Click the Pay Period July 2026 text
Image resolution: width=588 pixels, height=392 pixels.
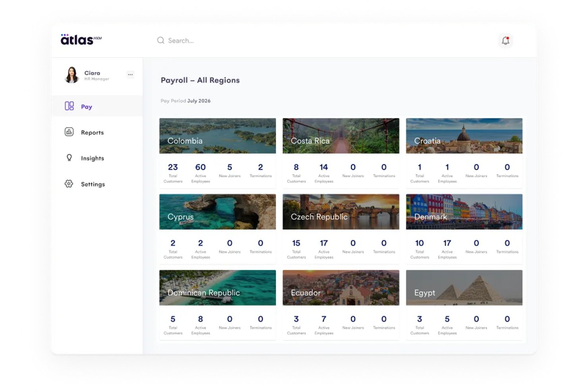point(186,101)
